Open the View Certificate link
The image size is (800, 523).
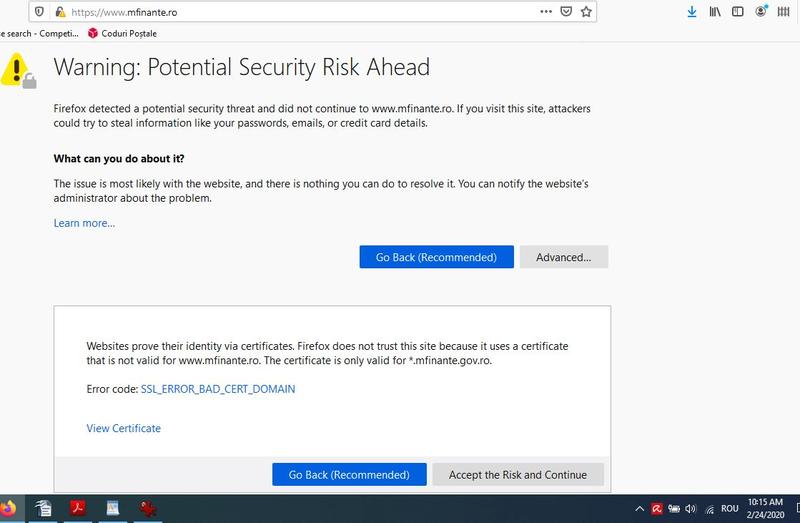[x=124, y=428]
